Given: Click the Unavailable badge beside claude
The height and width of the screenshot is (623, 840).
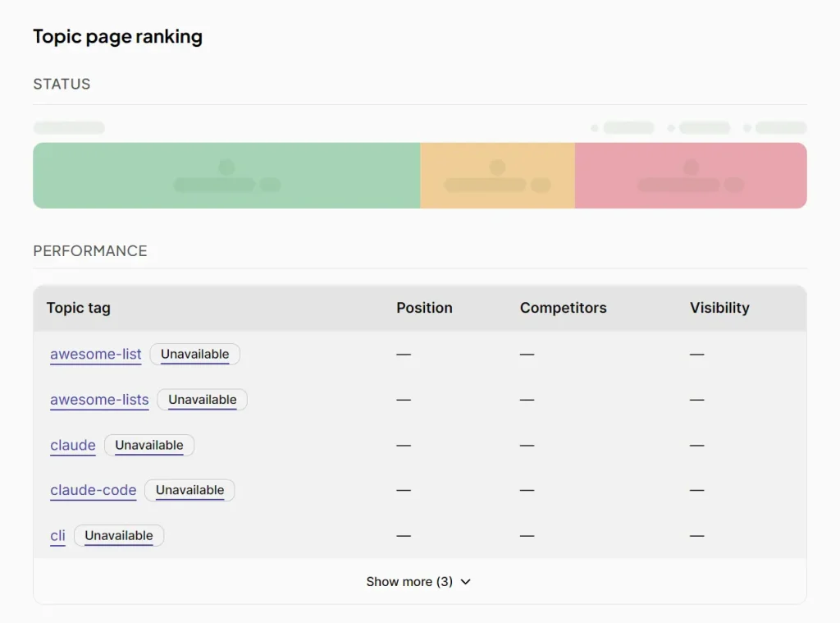Looking at the screenshot, I should (x=148, y=445).
